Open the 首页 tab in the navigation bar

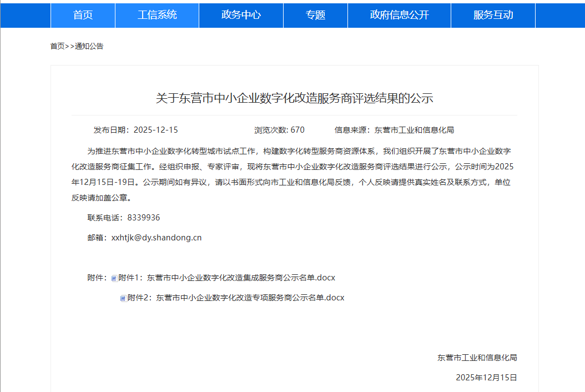point(83,15)
